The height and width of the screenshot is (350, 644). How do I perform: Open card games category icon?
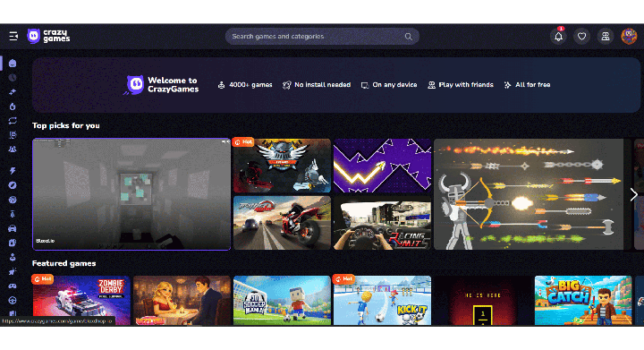[13, 243]
